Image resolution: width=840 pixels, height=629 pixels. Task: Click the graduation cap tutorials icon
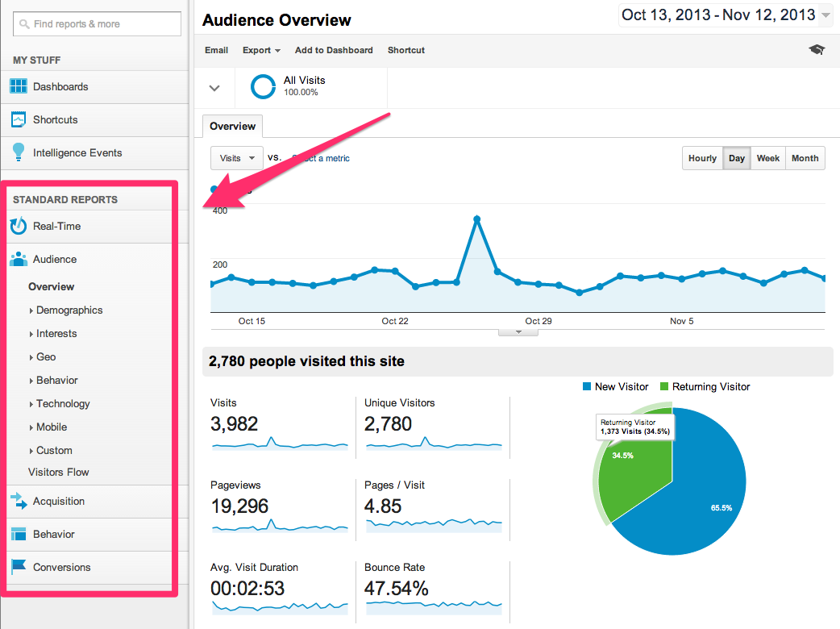pyautogui.click(x=817, y=49)
